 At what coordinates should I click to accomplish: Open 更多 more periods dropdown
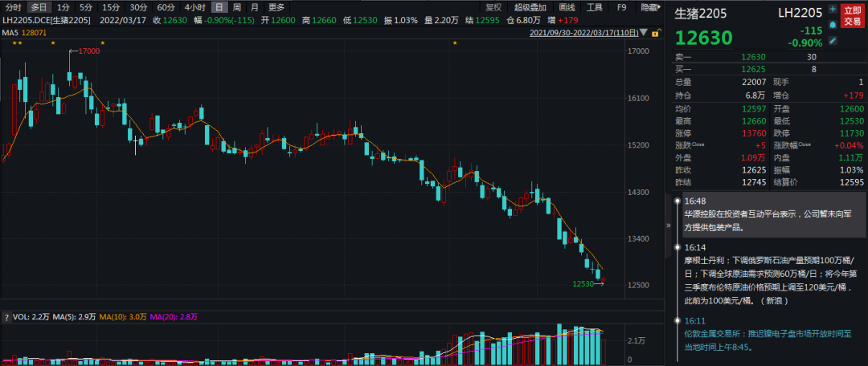pyautogui.click(x=276, y=8)
